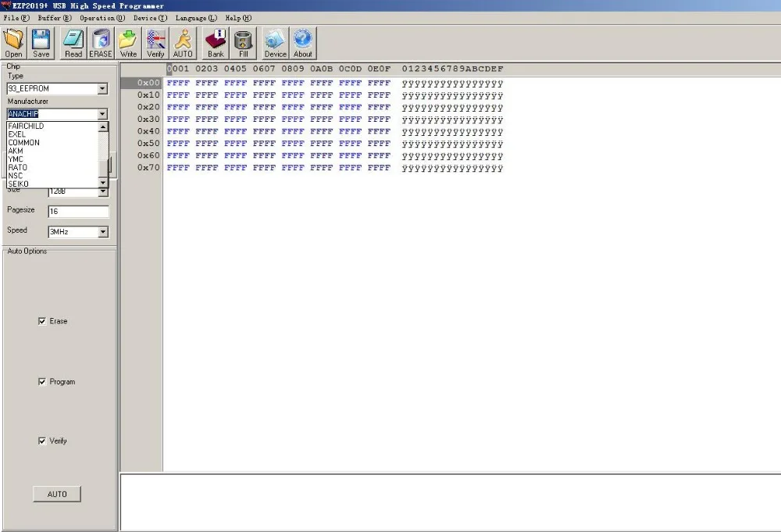Select the 0x30 address row header
This screenshot has width=781, height=532.
click(148, 119)
